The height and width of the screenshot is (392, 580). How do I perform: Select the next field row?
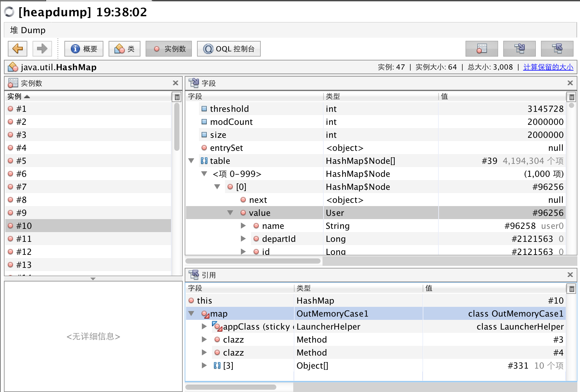376,200
